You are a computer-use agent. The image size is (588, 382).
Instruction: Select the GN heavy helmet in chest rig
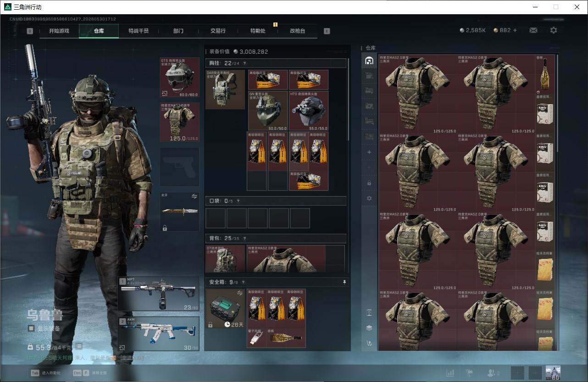pyautogui.click(x=268, y=111)
